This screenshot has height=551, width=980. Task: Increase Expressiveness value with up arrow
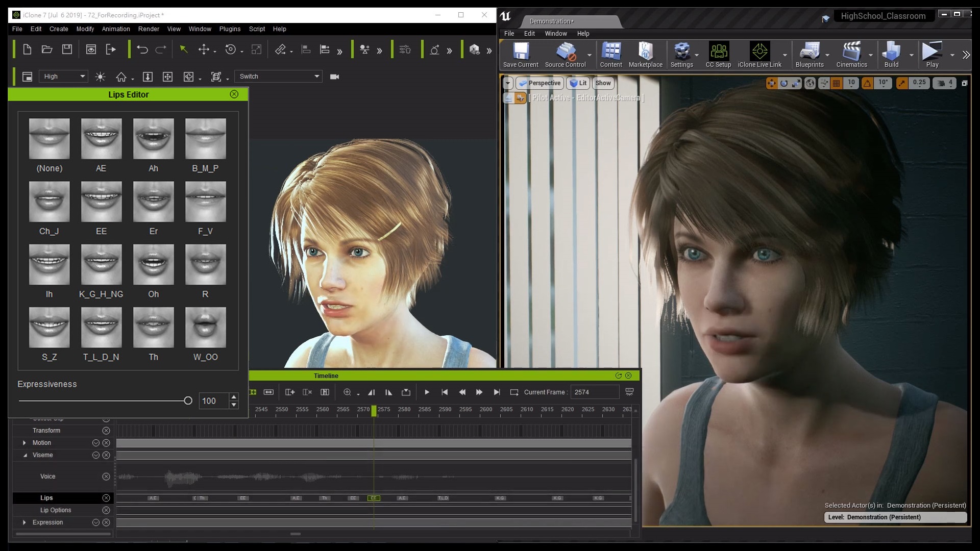coord(234,397)
